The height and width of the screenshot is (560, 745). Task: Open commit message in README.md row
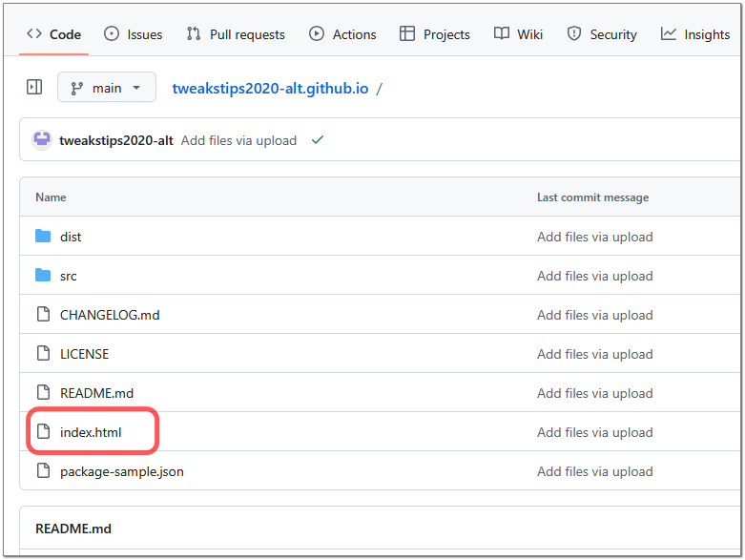pyautogui.click(x=595, y=393)
